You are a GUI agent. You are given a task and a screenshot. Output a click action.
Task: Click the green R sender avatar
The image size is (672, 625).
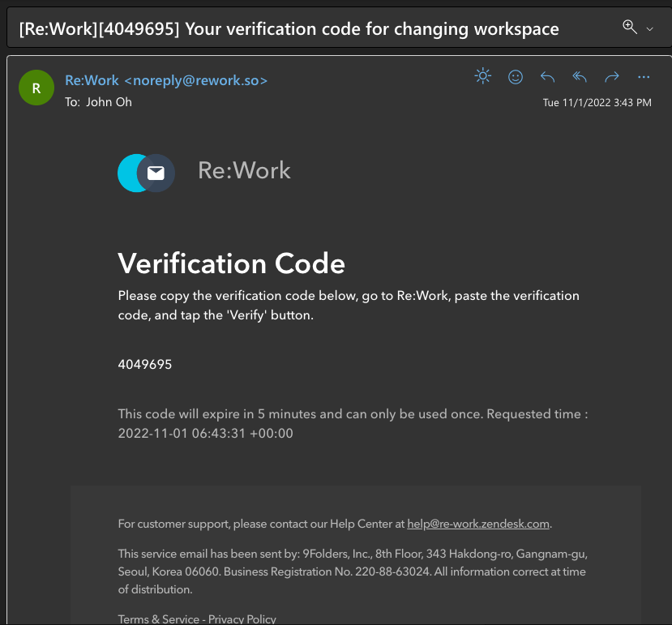36,88
